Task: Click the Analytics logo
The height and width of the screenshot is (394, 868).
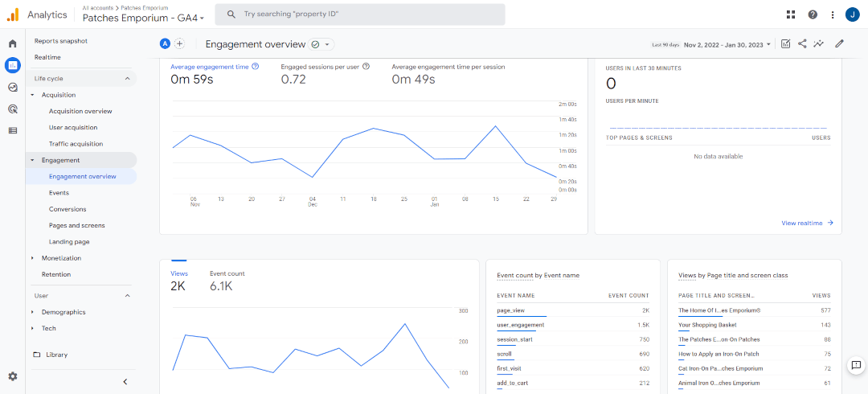Action: click(13, 15)
